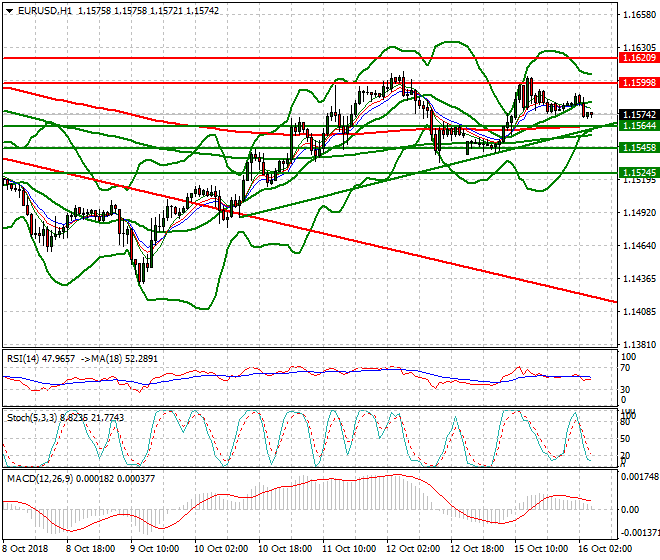
Task: Select the green 1.15245 level label
Action: pyautogui.click(x=639, y=172)
